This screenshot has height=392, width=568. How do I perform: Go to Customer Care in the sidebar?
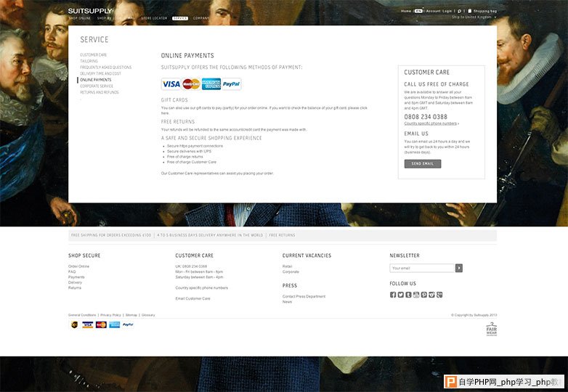94,55
